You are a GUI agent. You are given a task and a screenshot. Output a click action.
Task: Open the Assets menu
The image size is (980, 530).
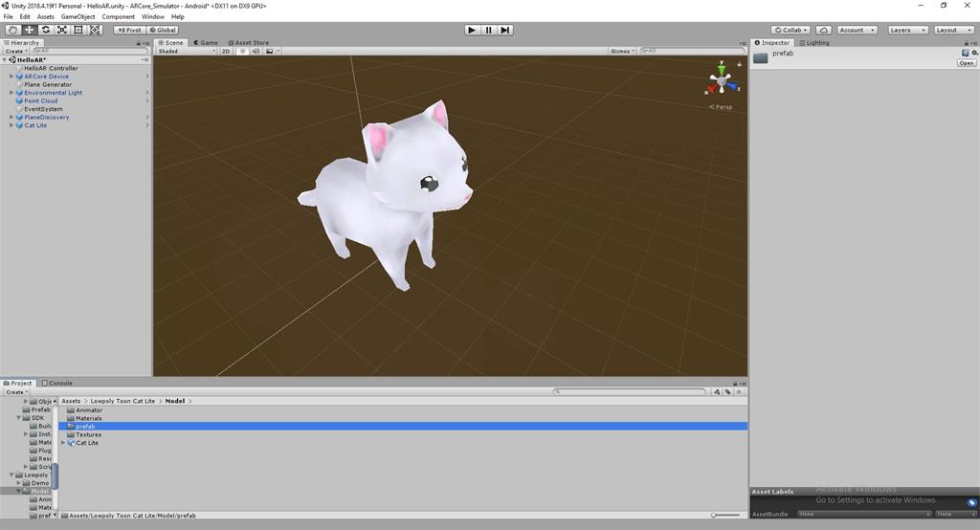pyautogui.click(x=46, y=17)
